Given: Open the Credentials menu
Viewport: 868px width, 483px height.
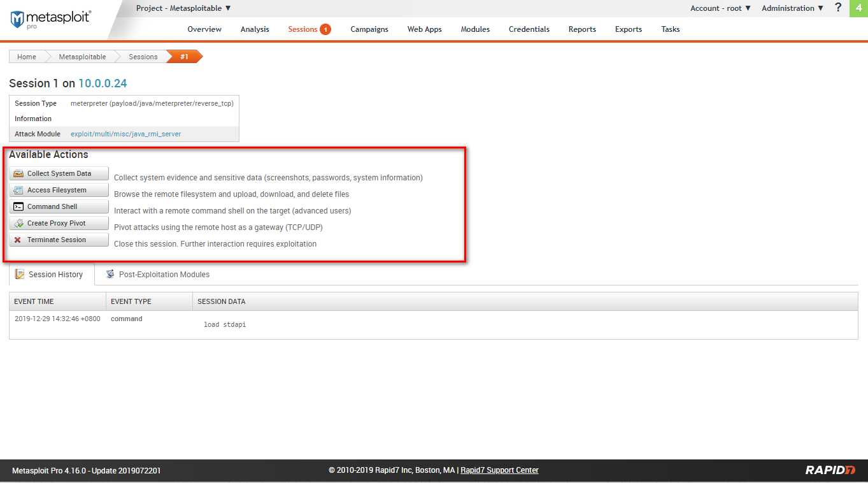Looking at the screenshot, I should pos(529,29).
